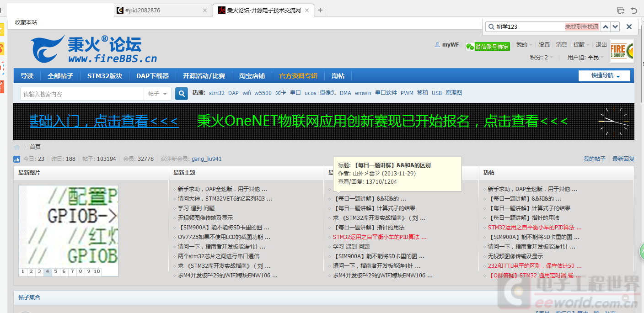Click the 基础入门，点击查看 banner link
Viewport: 644px width, 313px height.
(104, 121)
